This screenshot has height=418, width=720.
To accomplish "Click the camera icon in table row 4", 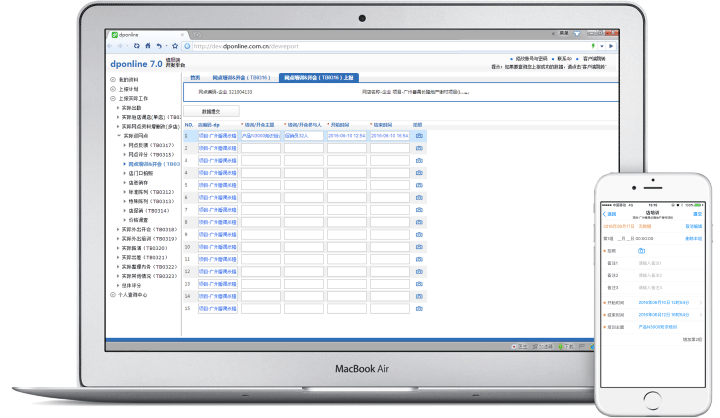I will (419, 173).
